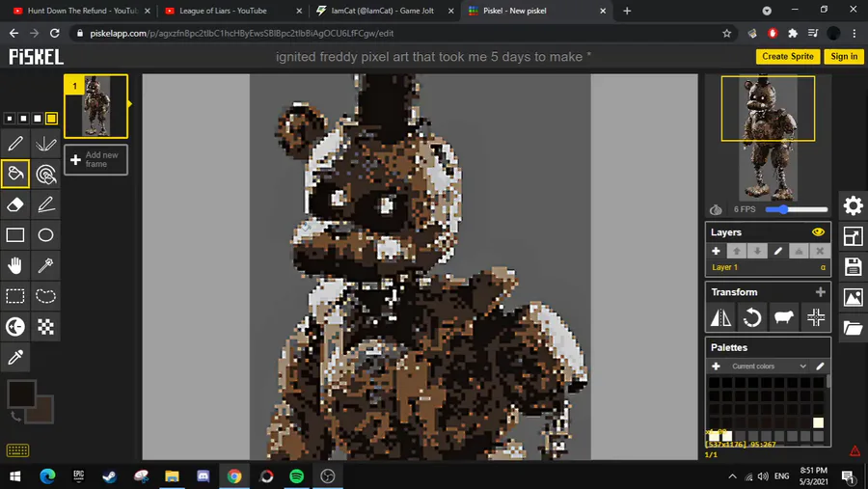The image size is (868, 489).
Task: Open the primary color swatch
Action: [21, 394]
